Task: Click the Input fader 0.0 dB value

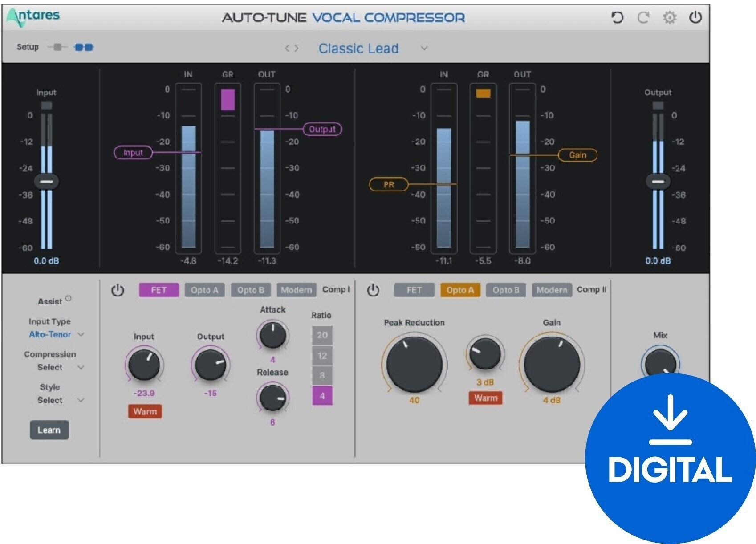Action: point(46,261)
